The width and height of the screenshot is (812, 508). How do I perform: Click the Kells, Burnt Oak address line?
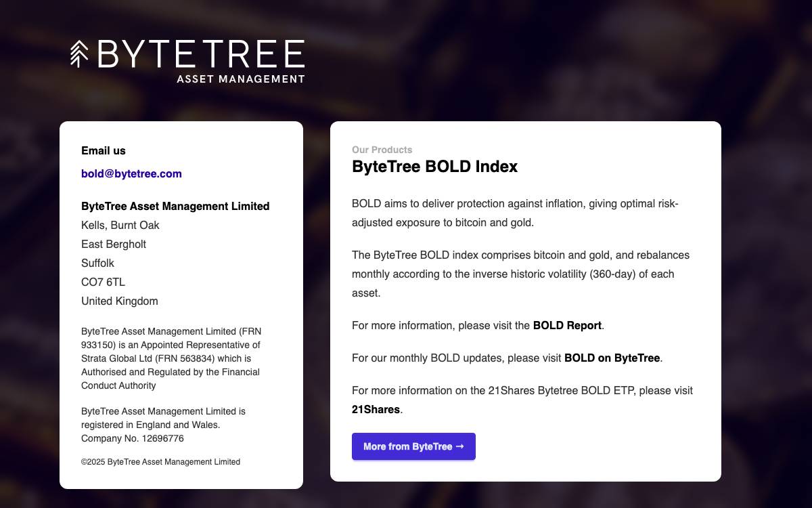(120, 225)
